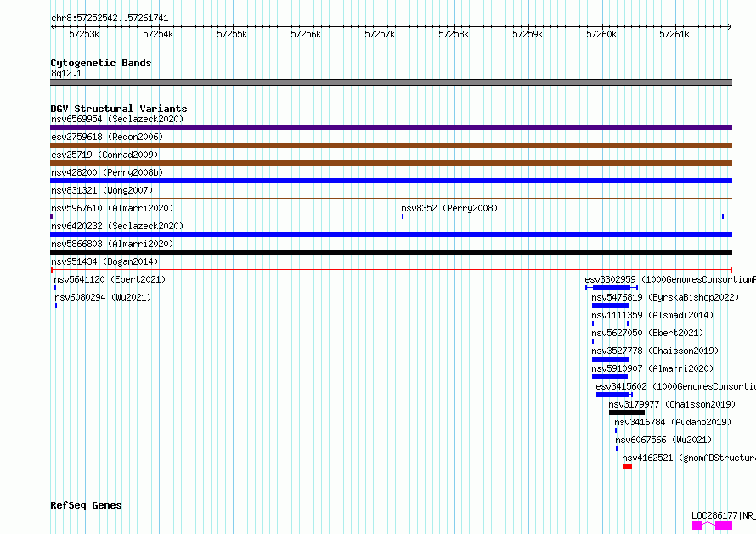756x534 pixels.
Task: Click nsv5476819 (ByrskaBishop2022) label
Action: click(x=665, y=297)
